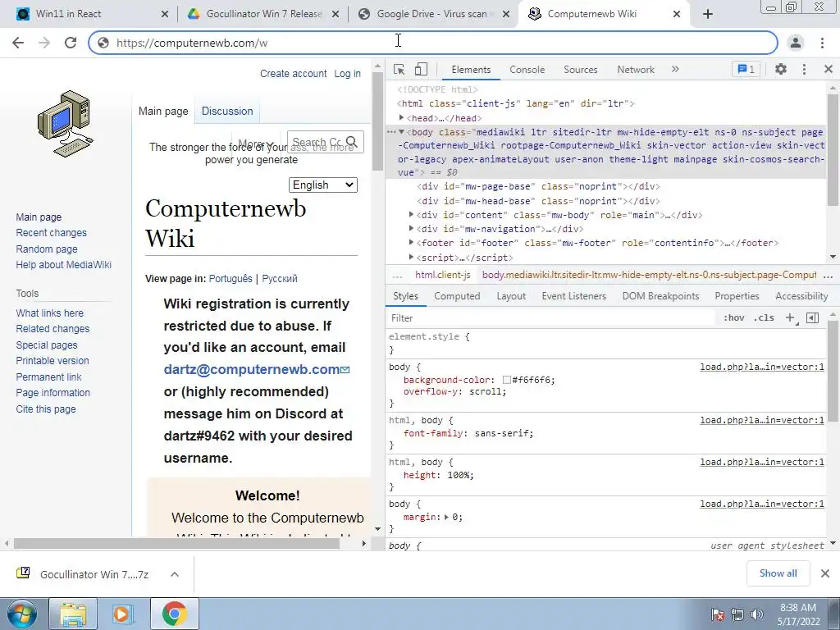Open the Chrome profile avatar
Image resolution: width=840 pixels, height=630 pixels.
[x=796, y=43]
